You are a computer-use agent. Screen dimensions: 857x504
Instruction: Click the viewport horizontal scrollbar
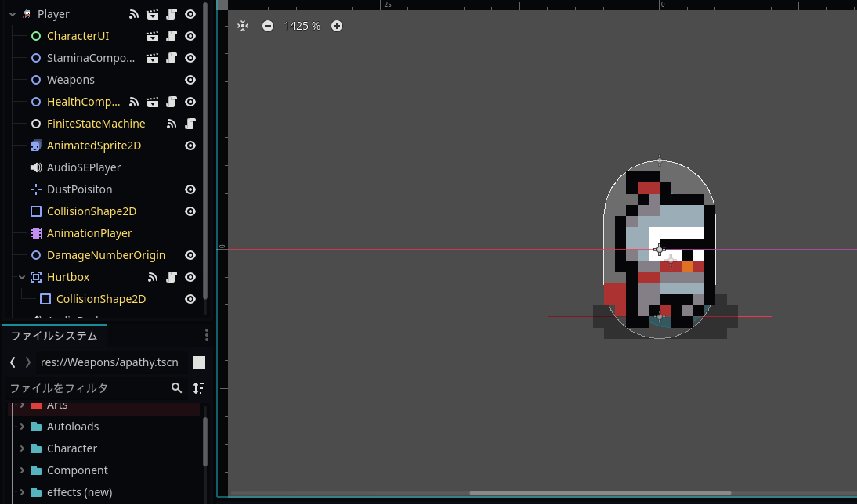click(600, 493)
